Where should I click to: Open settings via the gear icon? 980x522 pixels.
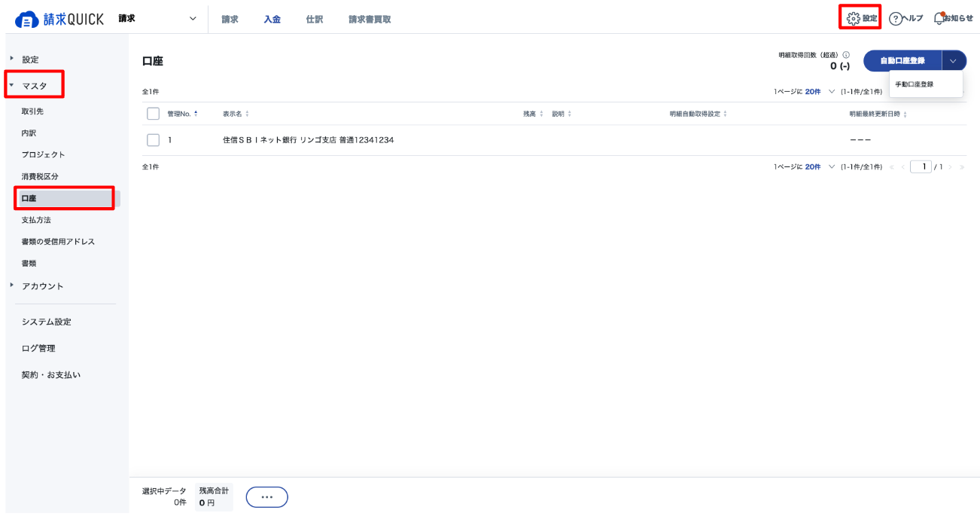tap(853, 19)
